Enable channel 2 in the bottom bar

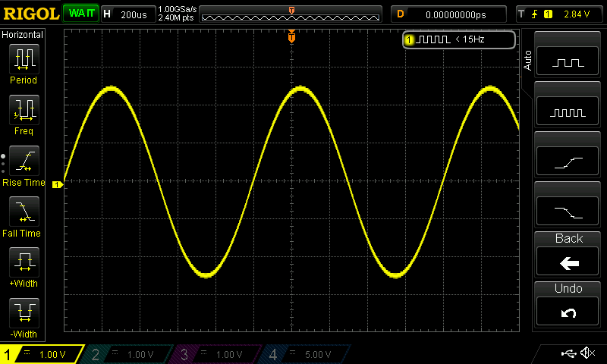pyautogui.click(x=129, y=354)
